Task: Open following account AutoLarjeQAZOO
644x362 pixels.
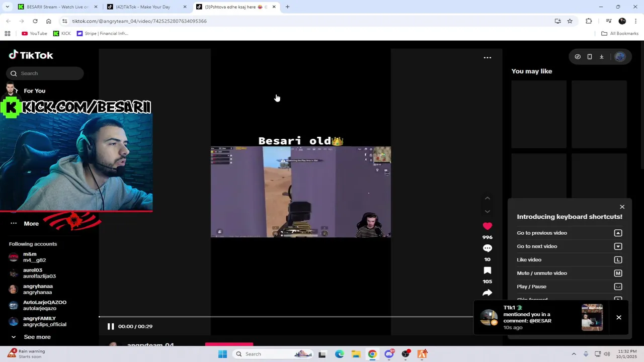Action: click(38, 305)
